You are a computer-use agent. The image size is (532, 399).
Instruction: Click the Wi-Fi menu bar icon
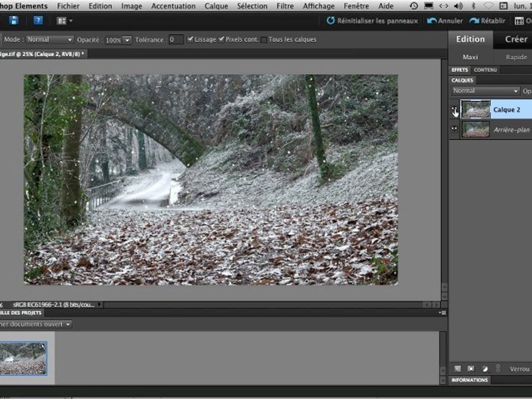point(488,6)
